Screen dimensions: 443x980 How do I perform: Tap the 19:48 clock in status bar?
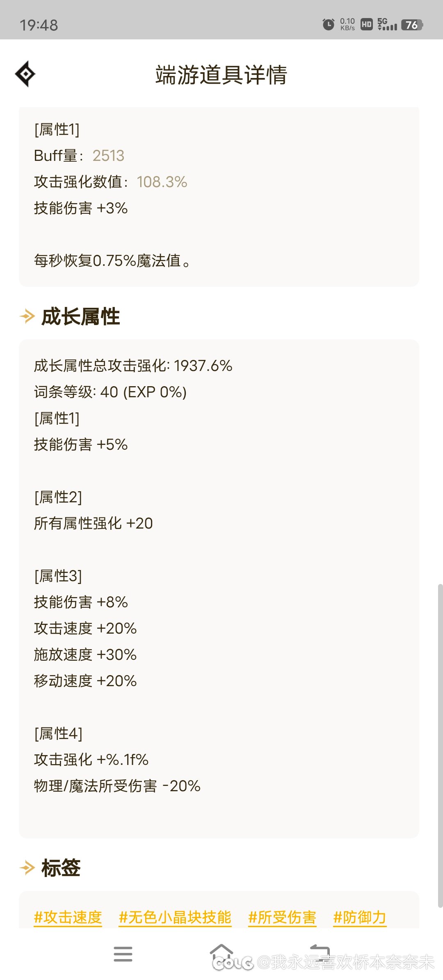pos(39,25)
